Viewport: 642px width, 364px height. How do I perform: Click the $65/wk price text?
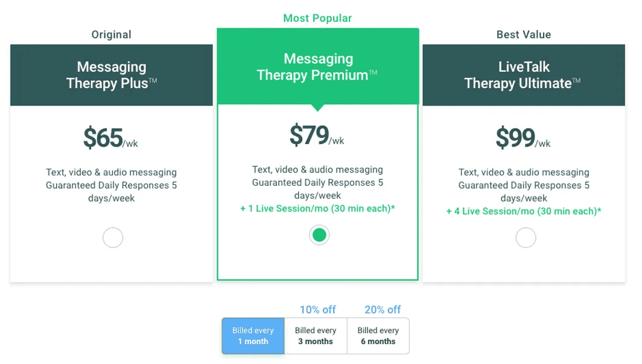click(x=111, y=137)
